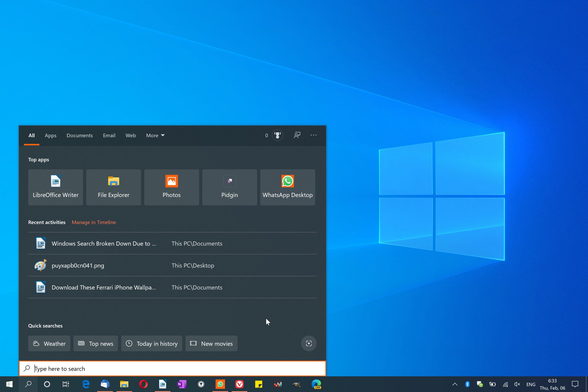The image size is (588, 392).
Task: Launch Pidgin from Top apps
Action: click(229, 187)
